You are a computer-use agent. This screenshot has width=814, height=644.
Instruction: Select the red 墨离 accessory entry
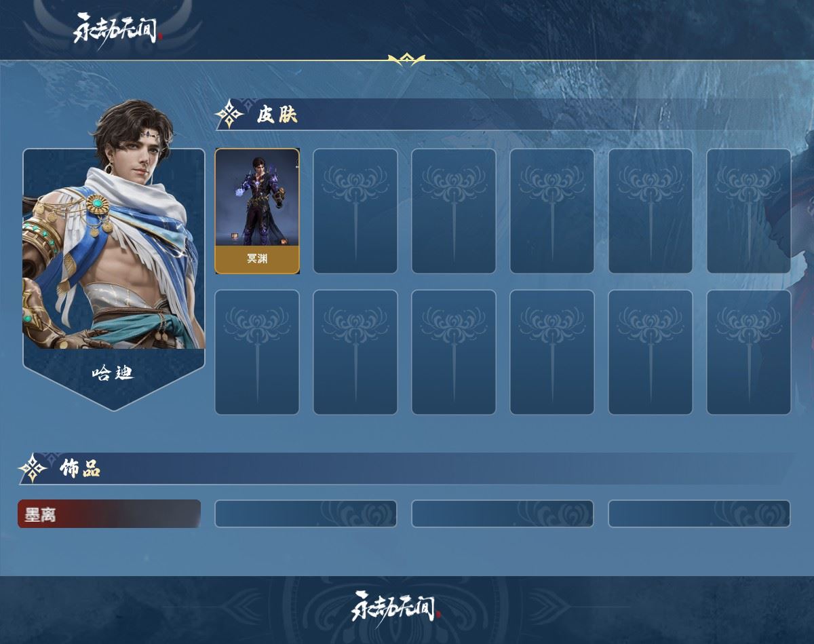(109, 514)
